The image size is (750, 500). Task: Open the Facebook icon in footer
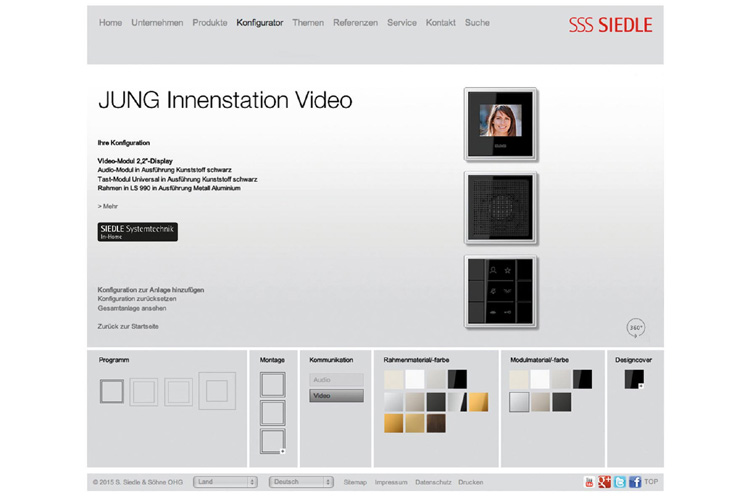click(x=635, y=482)
